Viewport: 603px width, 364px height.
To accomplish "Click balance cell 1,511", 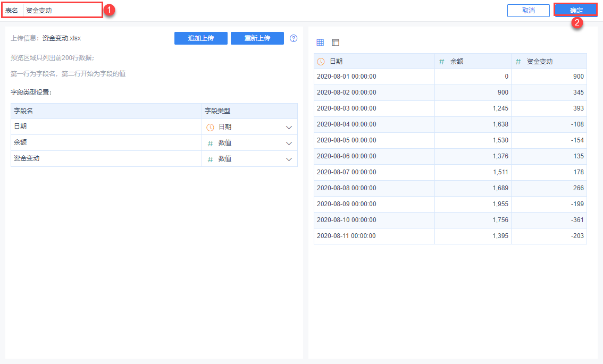I will coord(473,172).
